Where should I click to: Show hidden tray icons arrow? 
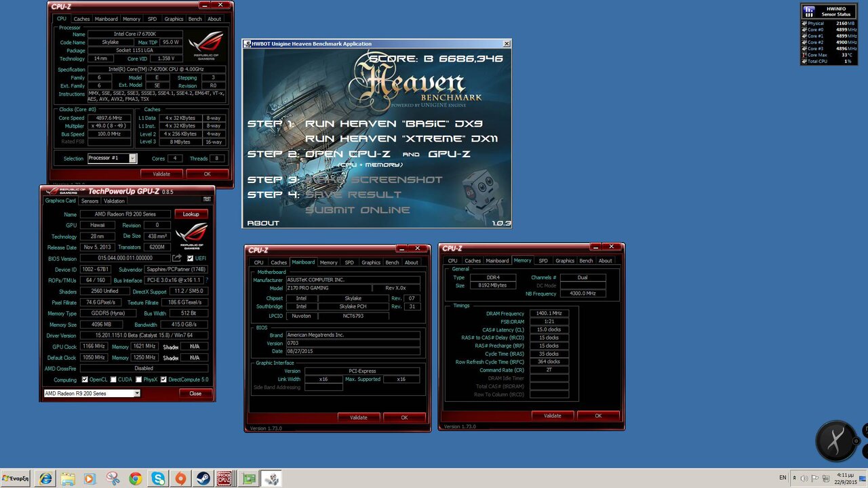(794, 478)
